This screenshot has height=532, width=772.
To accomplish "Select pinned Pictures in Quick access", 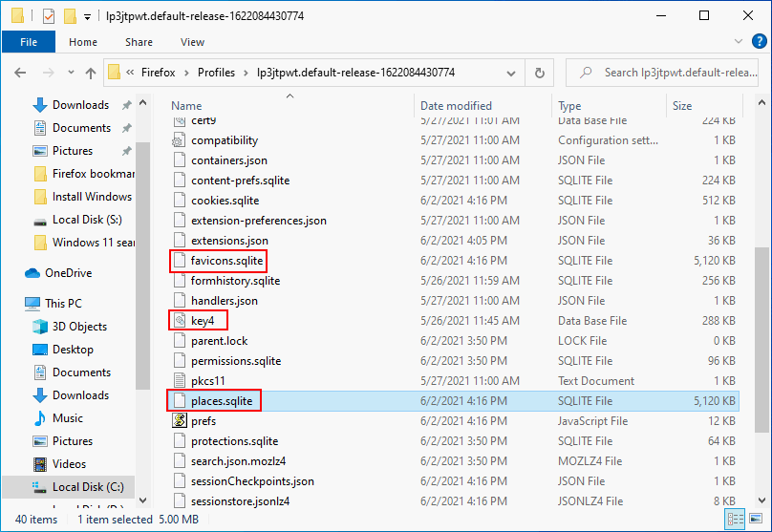I will [73, 151].
